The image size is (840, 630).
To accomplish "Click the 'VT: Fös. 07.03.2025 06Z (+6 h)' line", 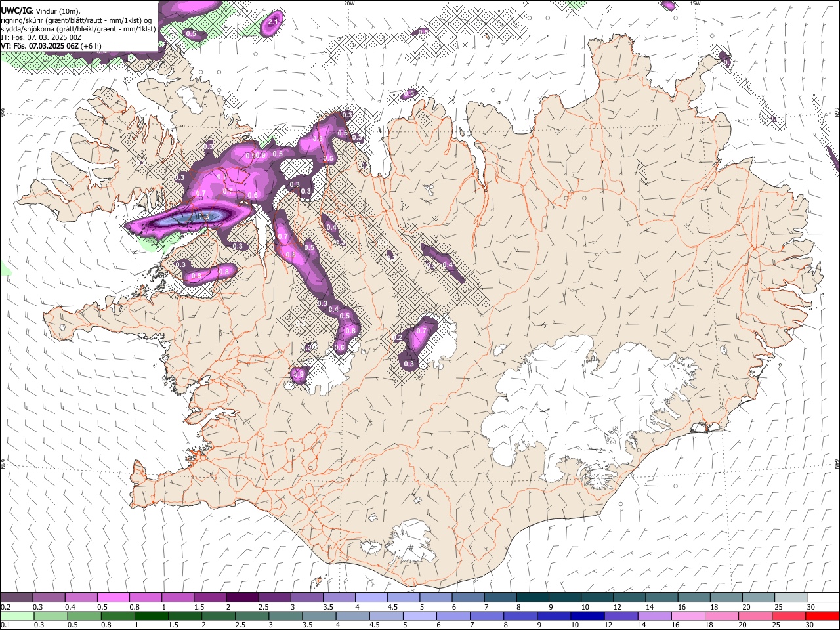I will tap(51, 46).
